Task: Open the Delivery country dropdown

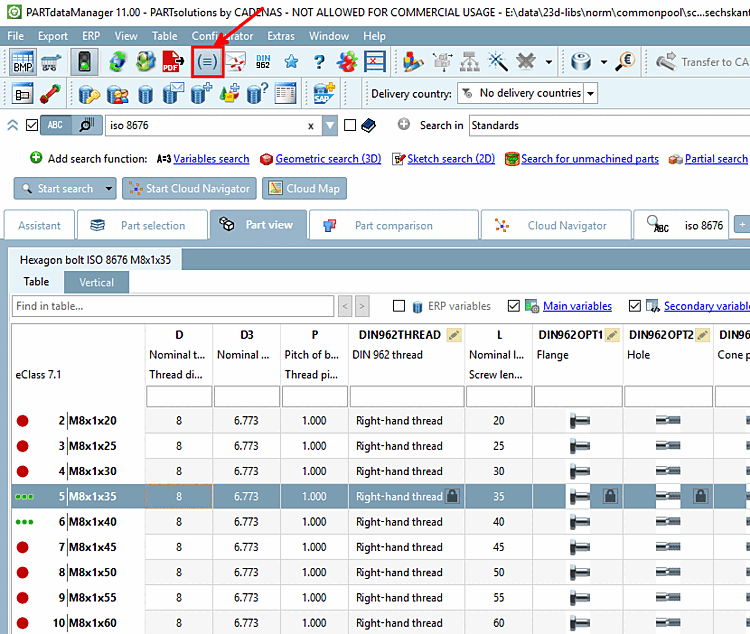Action: (x=590, y=93)
